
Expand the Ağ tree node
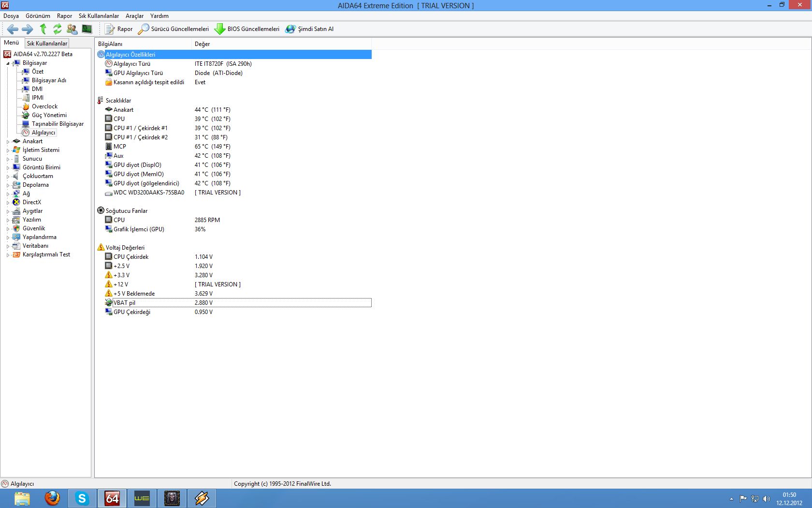(x=8, y=194)
